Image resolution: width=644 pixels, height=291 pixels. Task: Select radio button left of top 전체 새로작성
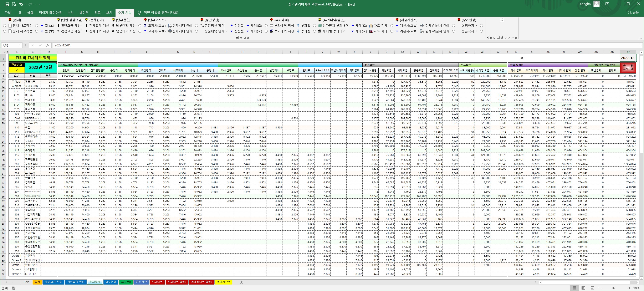pos(5,26)
